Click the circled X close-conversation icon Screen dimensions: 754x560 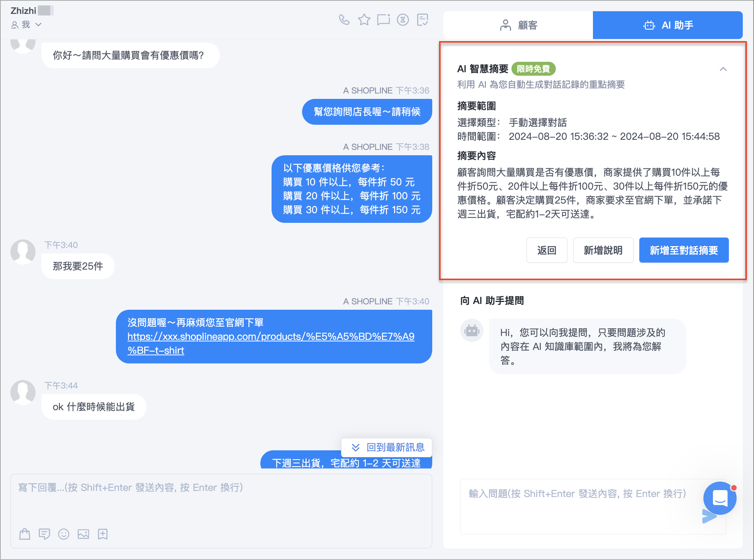point(403,19)
